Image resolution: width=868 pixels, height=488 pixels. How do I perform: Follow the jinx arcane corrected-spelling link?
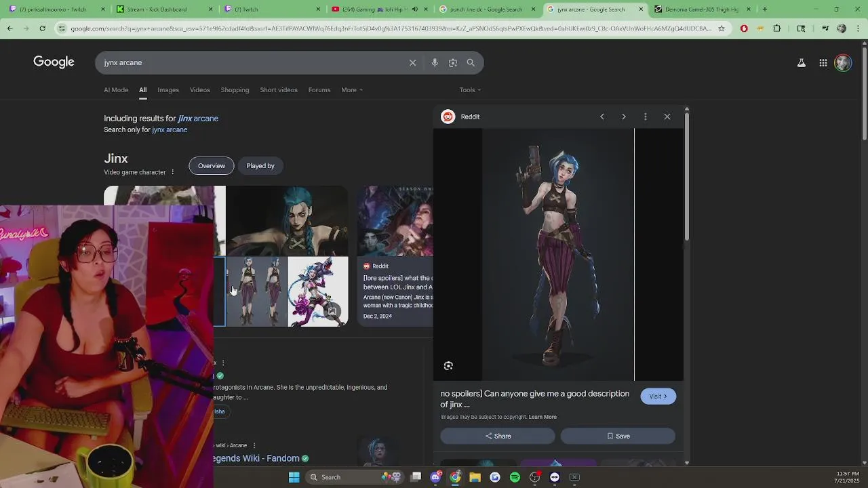[198, 119]
